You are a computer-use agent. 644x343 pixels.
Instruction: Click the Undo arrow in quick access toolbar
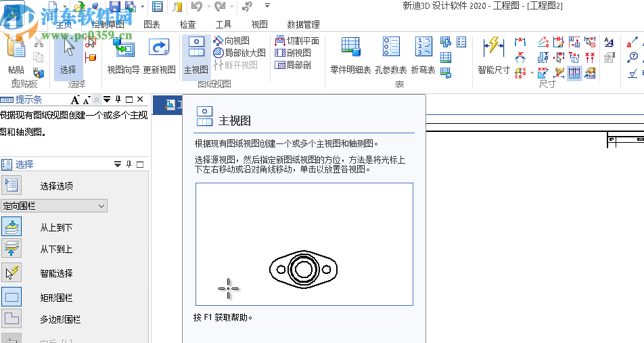coord(197,6)
